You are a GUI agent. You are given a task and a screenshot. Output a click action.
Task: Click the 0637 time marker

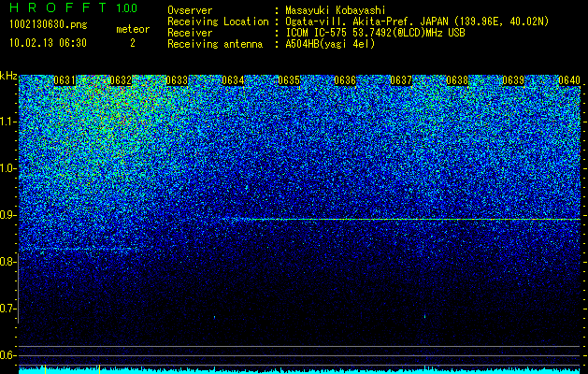401,80
